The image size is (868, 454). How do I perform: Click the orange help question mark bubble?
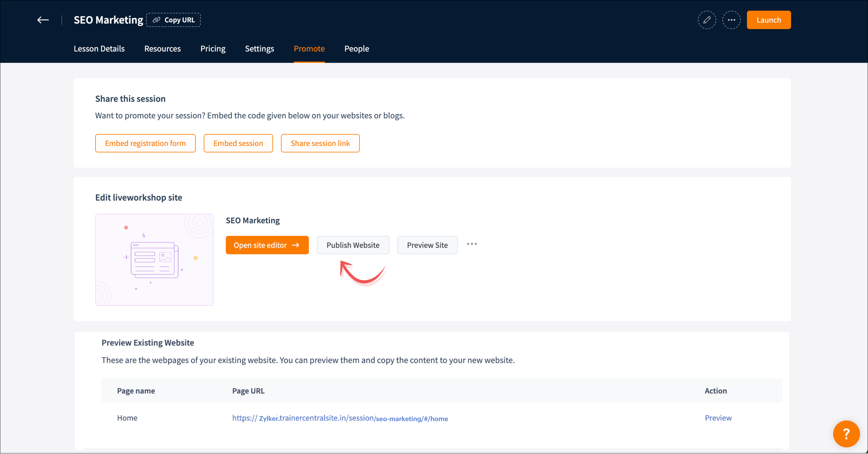(x=846, y=433)
